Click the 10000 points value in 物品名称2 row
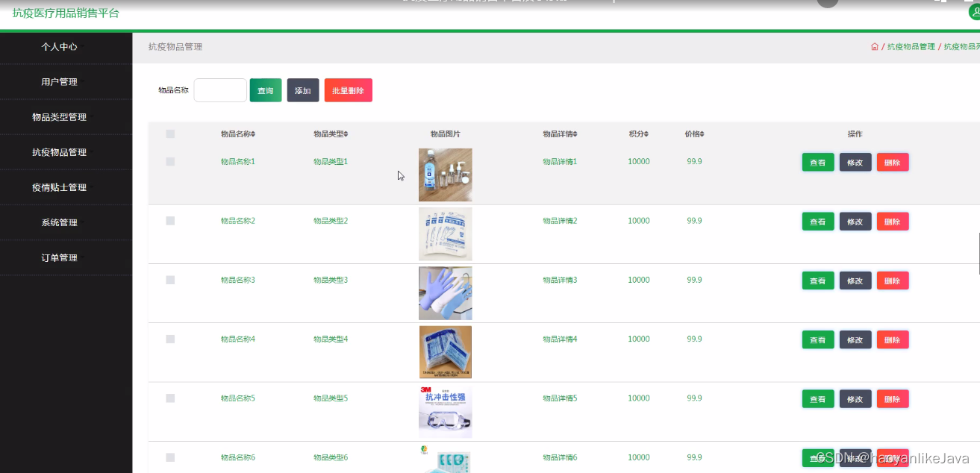 point(639,221)
